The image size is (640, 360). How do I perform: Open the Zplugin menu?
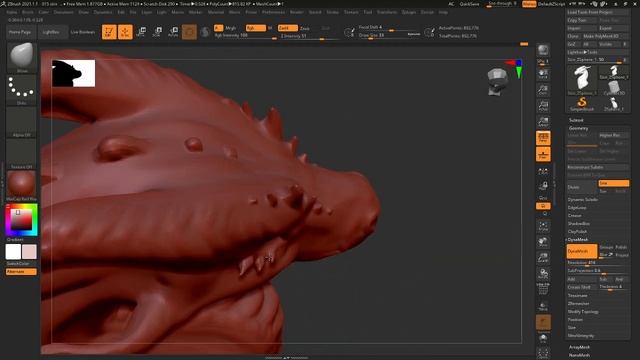coord(409,12)
